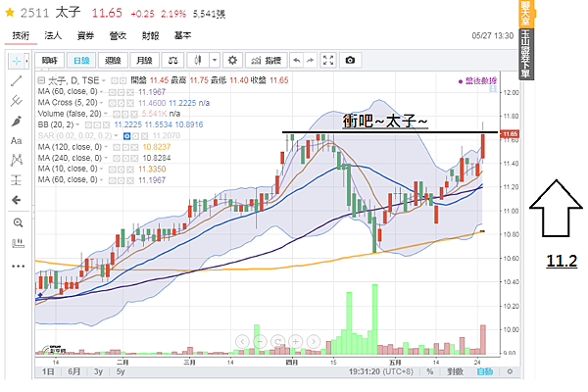The height and width of the screenshot is (392, 588).
Task: Select the crosshair cursor tool
Action: [16, 61]
